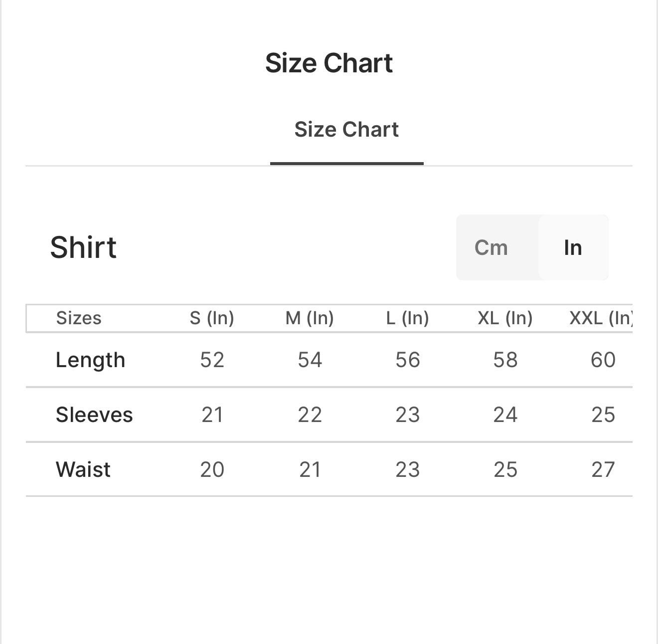
Task: Select the XL (In) column header
Action: click(504, 318)
